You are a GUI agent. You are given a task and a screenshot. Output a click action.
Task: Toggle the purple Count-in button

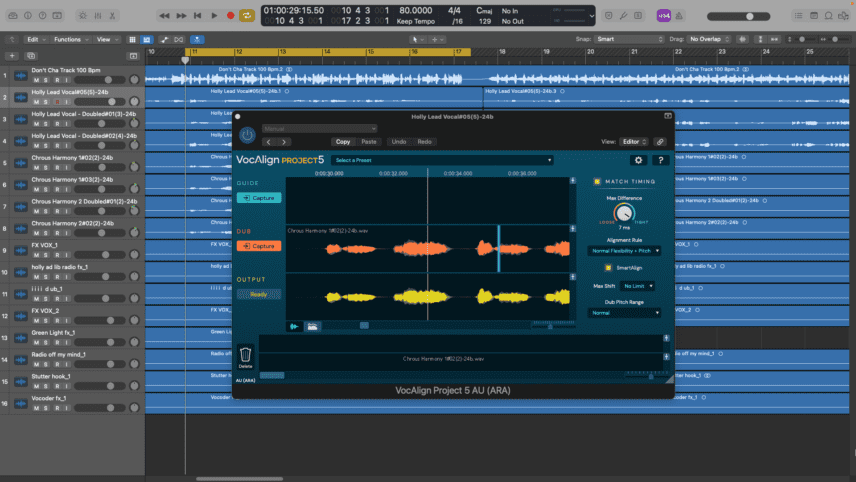(664, 16)
